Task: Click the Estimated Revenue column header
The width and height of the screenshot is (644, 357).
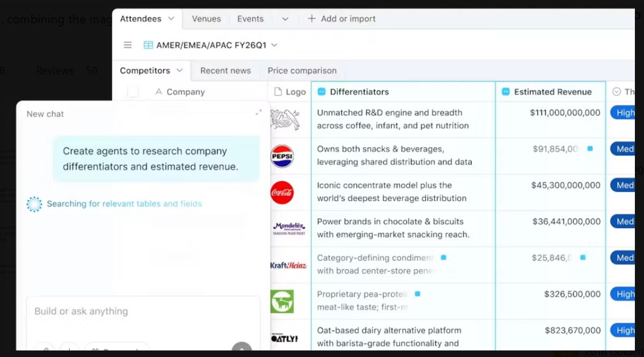Action: click(x=551, y=92)
